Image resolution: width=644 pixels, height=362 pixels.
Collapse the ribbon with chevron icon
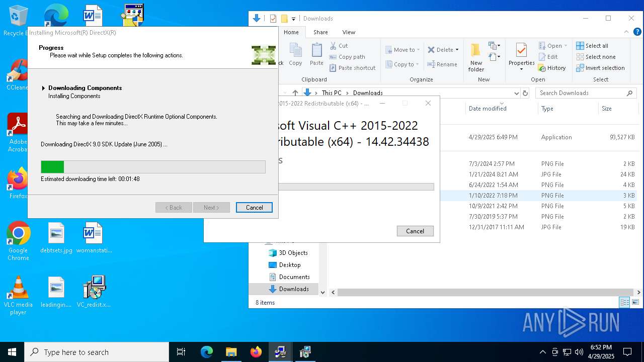click(x=626, y=32)
